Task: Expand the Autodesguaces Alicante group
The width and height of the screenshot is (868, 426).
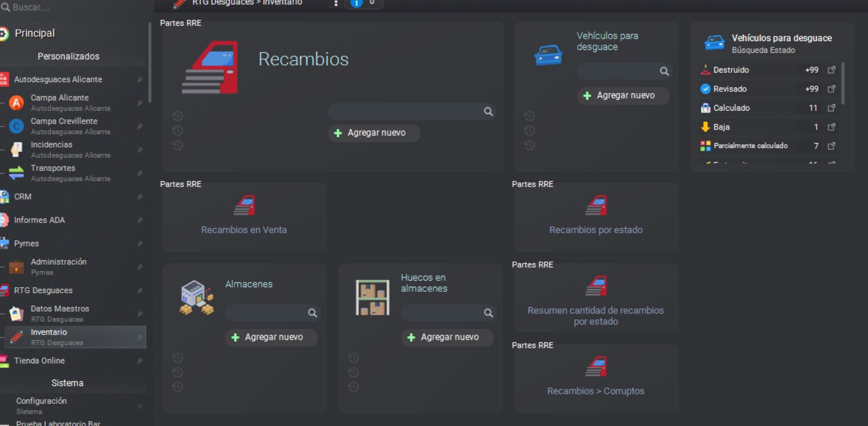Action: click(57, 80)
